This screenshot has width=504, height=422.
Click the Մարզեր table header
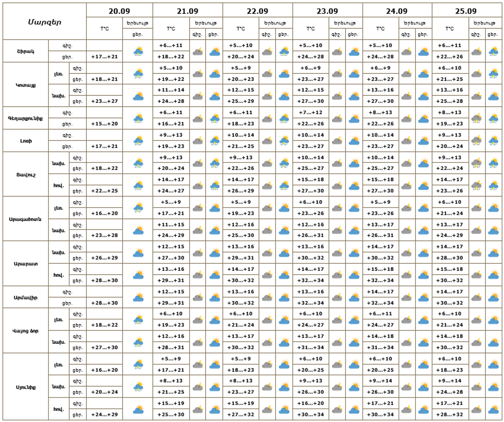point(45,22)
